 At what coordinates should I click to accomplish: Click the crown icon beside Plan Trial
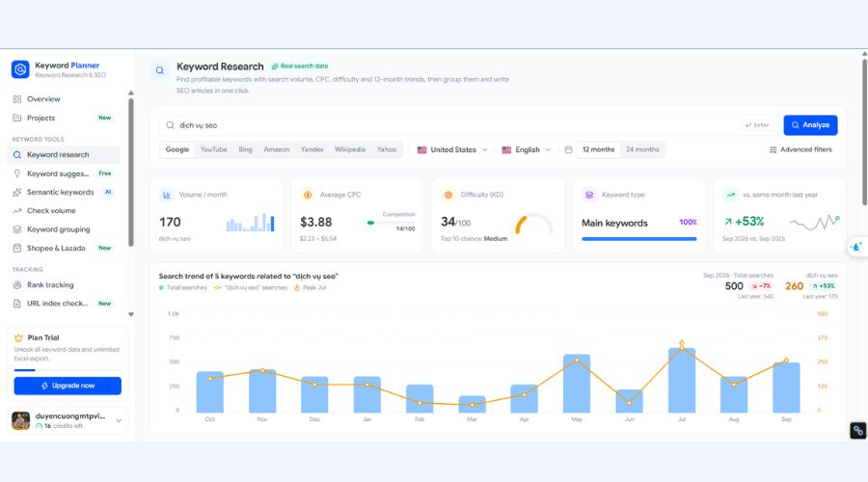pyautogui.click(x=18, y=337)
